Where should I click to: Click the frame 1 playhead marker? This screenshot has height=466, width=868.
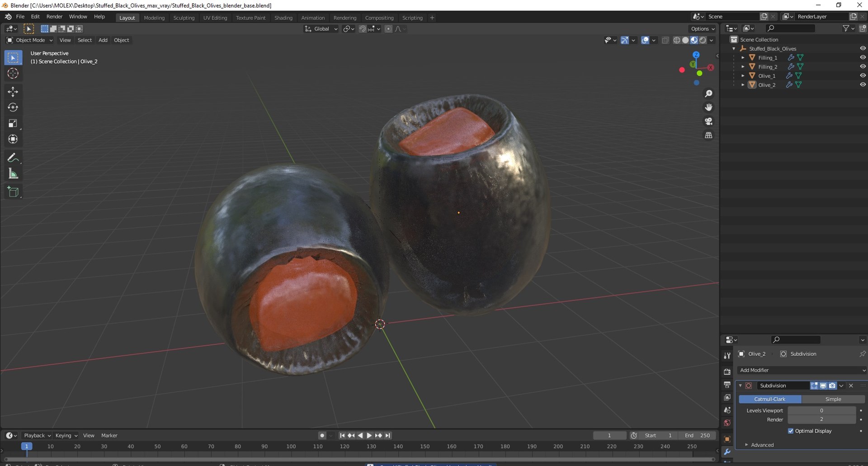pos(27,447)
